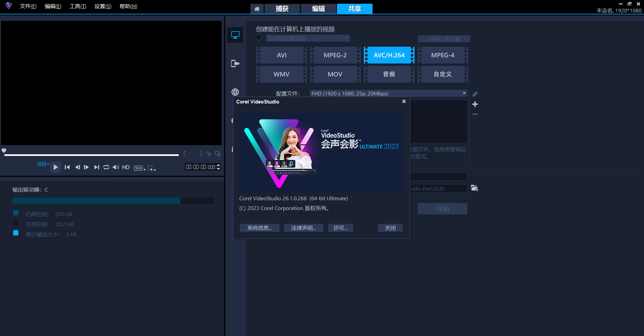Jump to the start of the project

[x=67, y=167]
